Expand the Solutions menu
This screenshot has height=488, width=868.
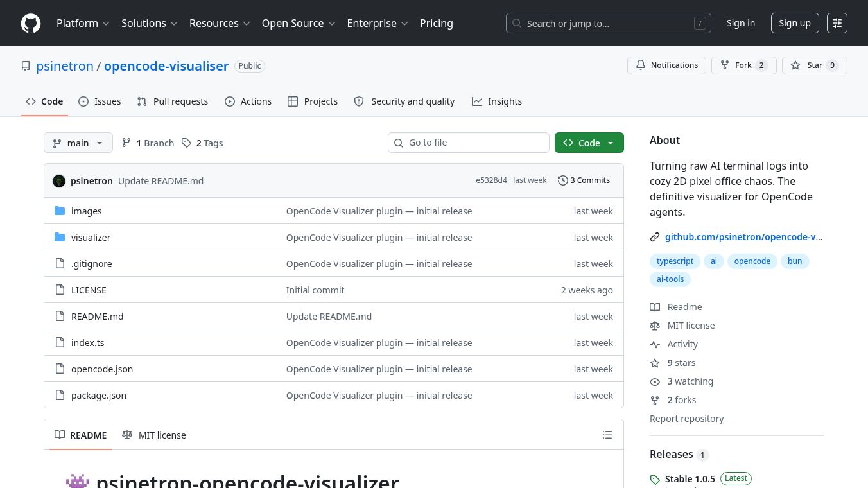coord(149,23)
